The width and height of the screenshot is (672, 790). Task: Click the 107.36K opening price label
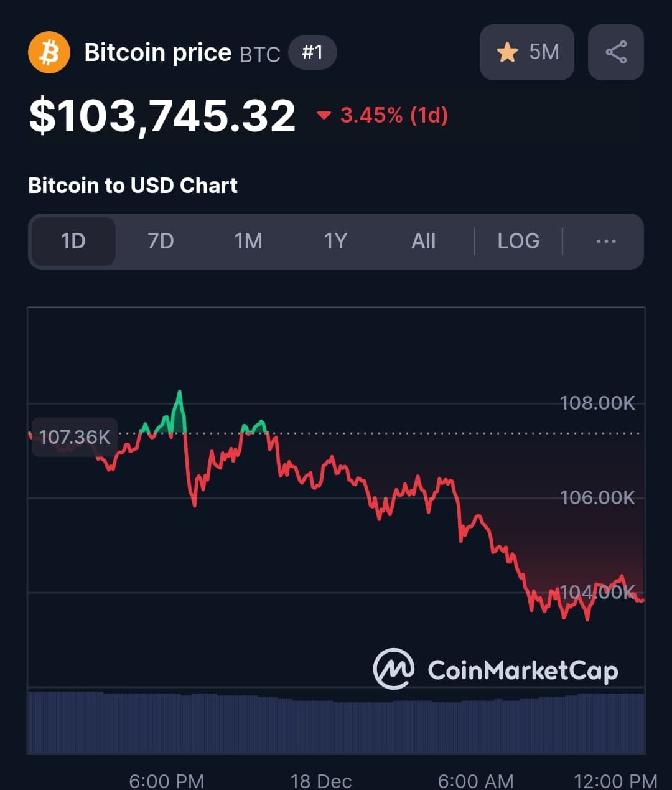(74, 437)
